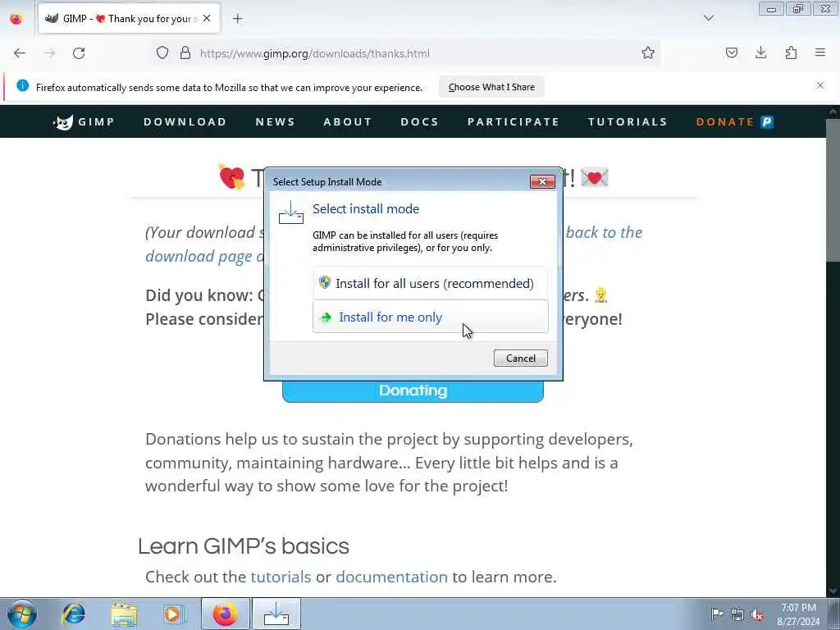Viewport: 840px width, 630px height.
Task: Open Windows Media Player from taskbar
Action: tap(173, 614)
